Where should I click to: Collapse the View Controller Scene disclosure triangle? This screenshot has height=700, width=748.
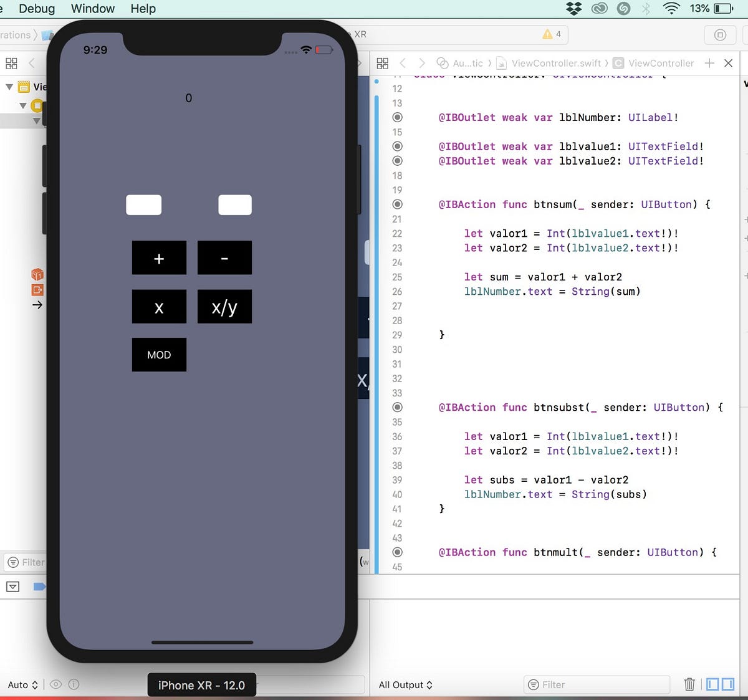pos(9,87)
